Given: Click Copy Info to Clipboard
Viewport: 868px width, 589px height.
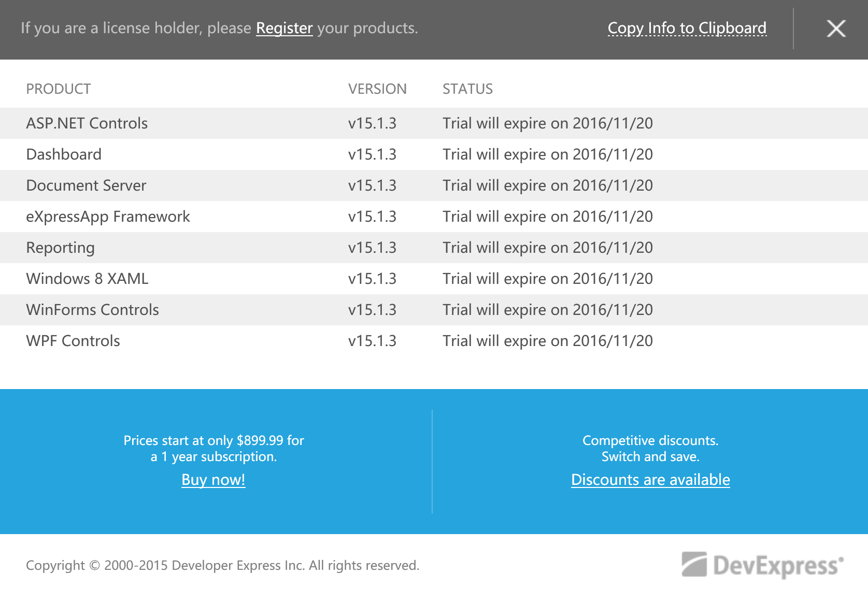Looking at the screenshot, I should pos(687,28).
